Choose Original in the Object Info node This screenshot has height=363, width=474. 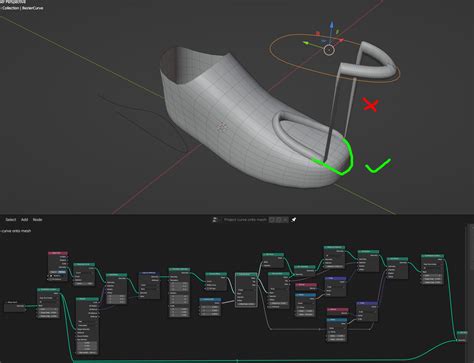pyautogui.click(x=54, y=272)
